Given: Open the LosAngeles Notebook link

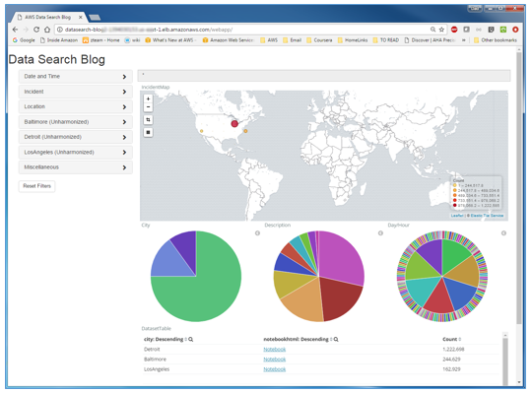Looking at the screenshot, I should (275, 369).
